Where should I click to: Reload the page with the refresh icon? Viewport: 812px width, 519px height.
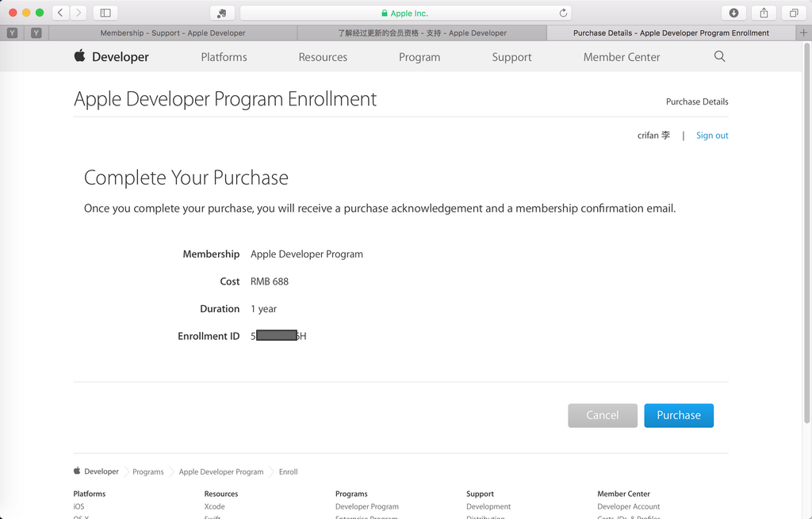click(x=564, y=13)
